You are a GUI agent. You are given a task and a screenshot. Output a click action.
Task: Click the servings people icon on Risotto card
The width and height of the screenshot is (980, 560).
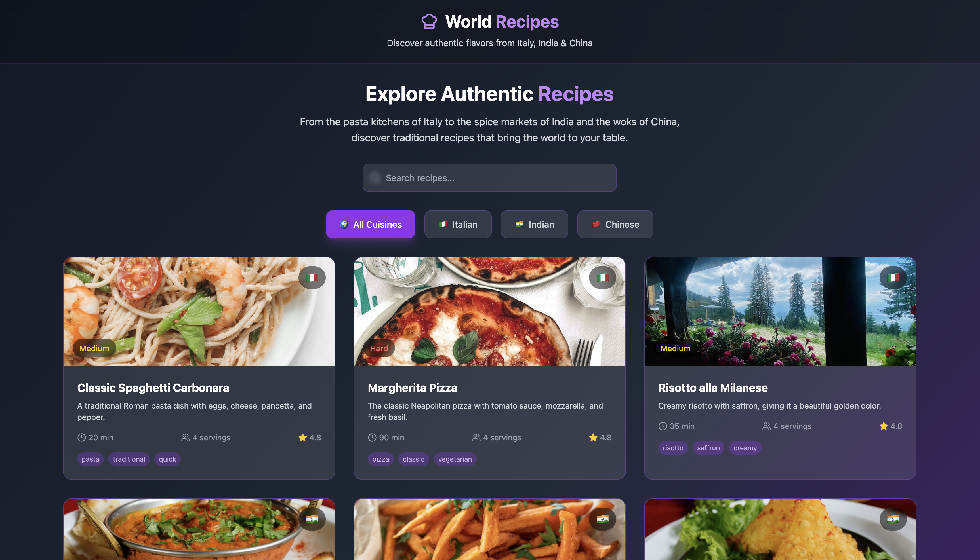coord(766,426)
